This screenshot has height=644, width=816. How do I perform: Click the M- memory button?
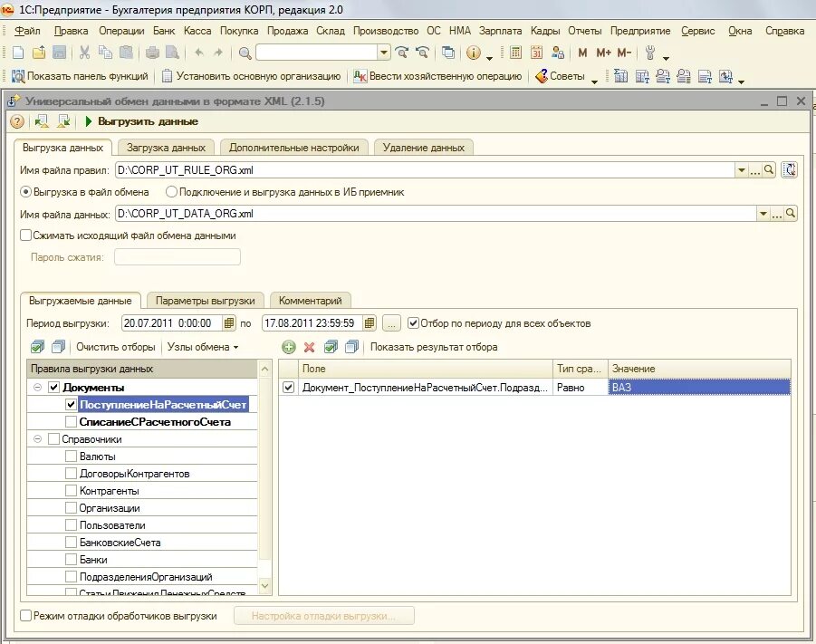(625, 53)
